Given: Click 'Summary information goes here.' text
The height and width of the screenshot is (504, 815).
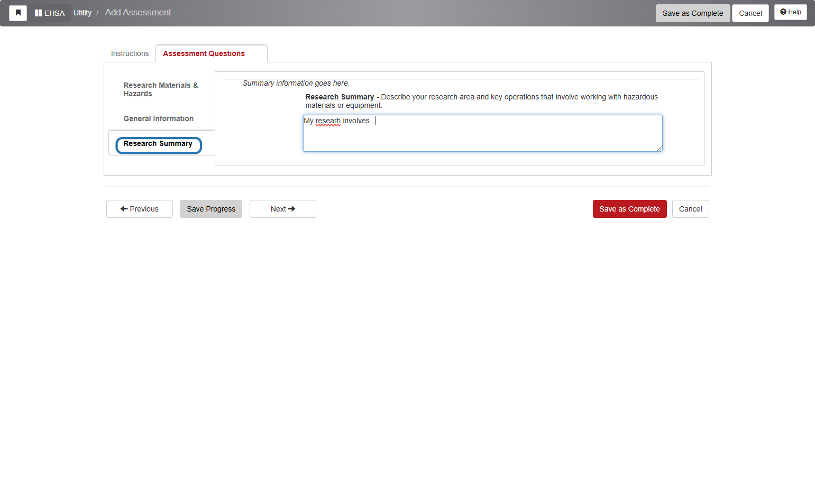Looking at the screenshot, I should (x=296, y=83).
